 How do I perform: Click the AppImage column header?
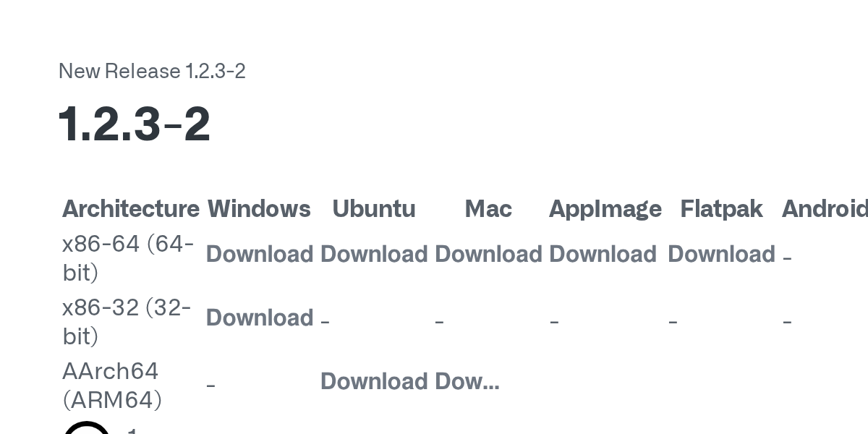[605, 209]
